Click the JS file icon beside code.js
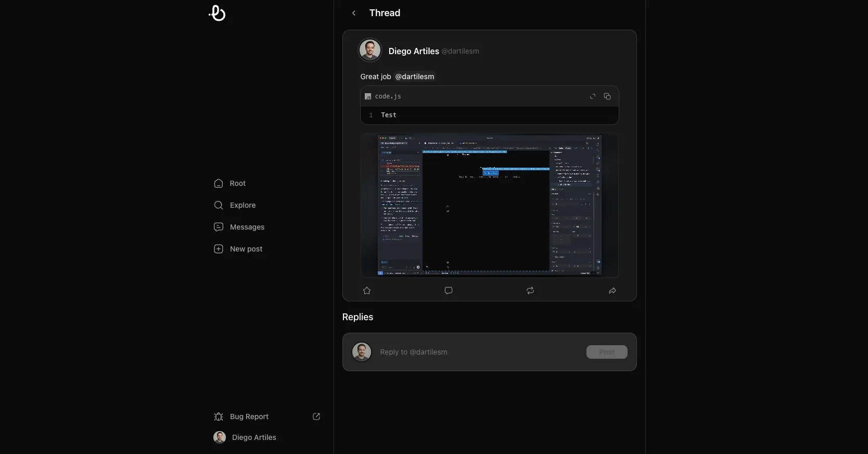The height and width of the screenshot is (454, 868). click(x=368, y=96)
